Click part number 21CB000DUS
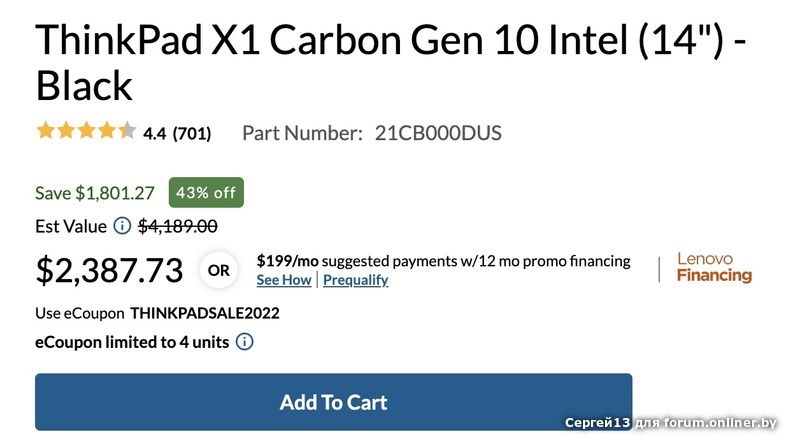800x446 pixels. point(438,133)
